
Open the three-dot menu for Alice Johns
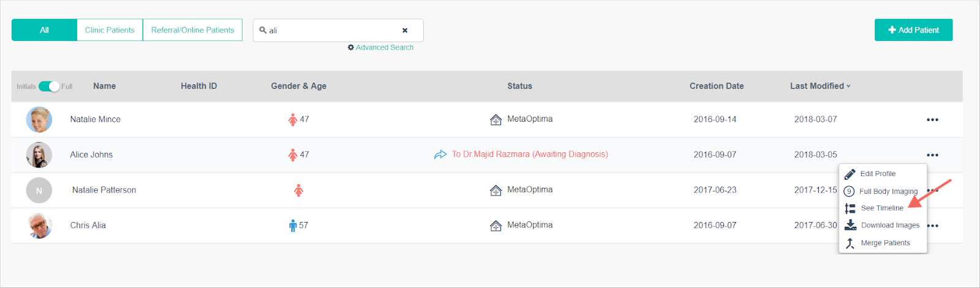point(932,155)
